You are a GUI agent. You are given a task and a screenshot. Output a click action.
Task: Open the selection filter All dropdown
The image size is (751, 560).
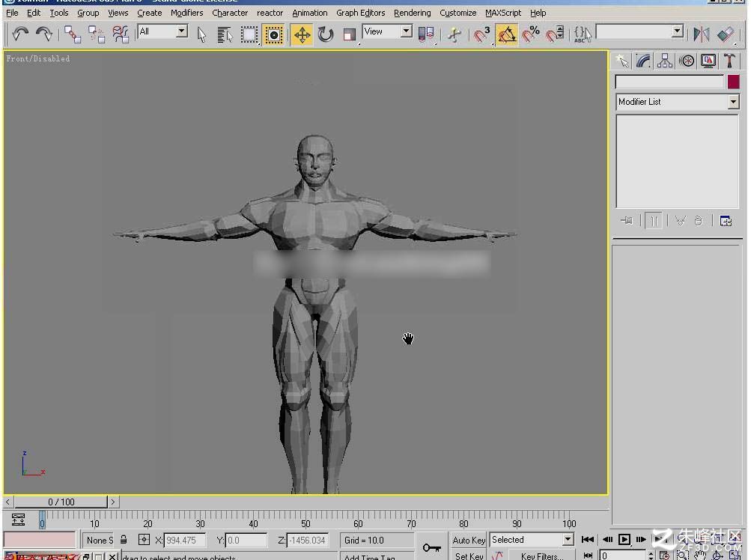click(181, 31)
